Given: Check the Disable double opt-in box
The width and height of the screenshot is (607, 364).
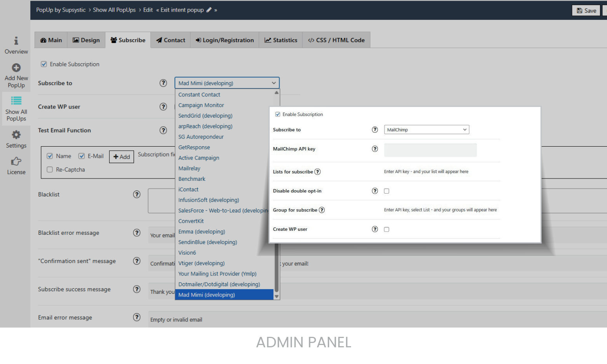Looking at the screenshot, I should click(x=386, y=191).
